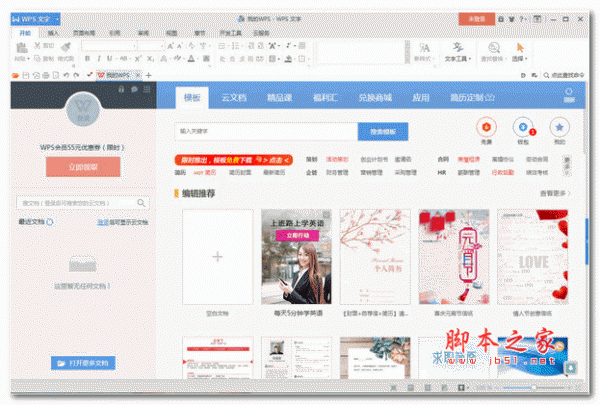Click the template keyword search field
Image resolution: width=600 pixels, height=405 pixels.
click(266, 131)
